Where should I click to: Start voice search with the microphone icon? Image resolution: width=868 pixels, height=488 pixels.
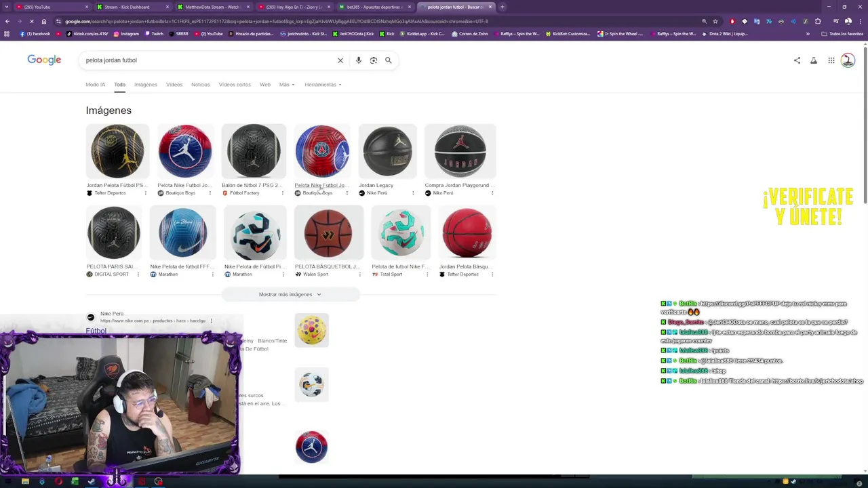click(x=358, y=60)
